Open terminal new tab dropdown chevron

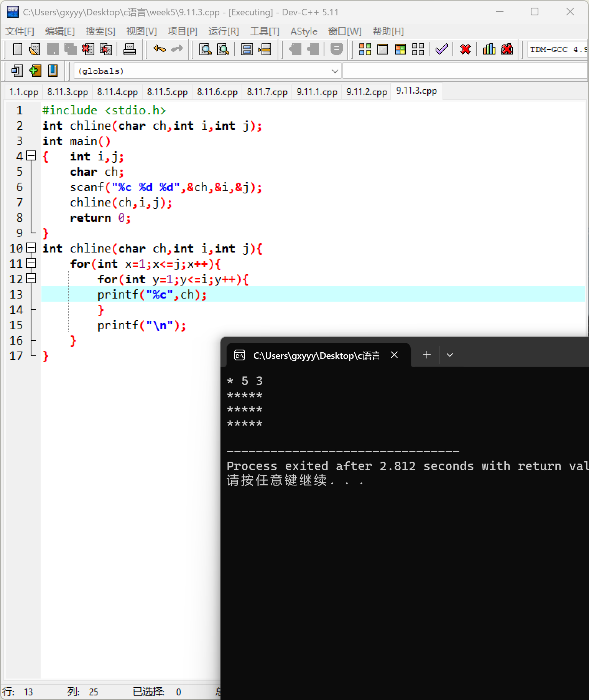(x=450, y=355)
